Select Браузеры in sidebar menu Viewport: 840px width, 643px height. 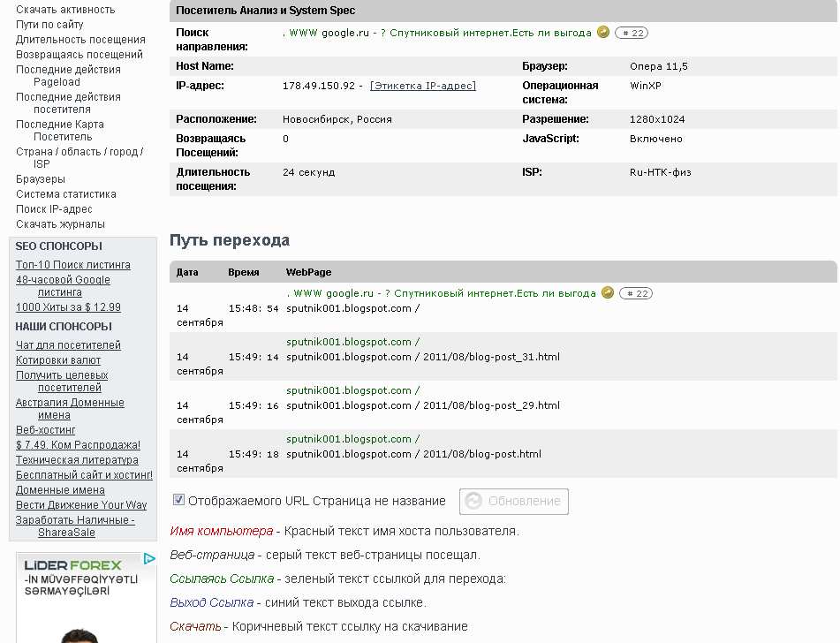pos(41,179)
